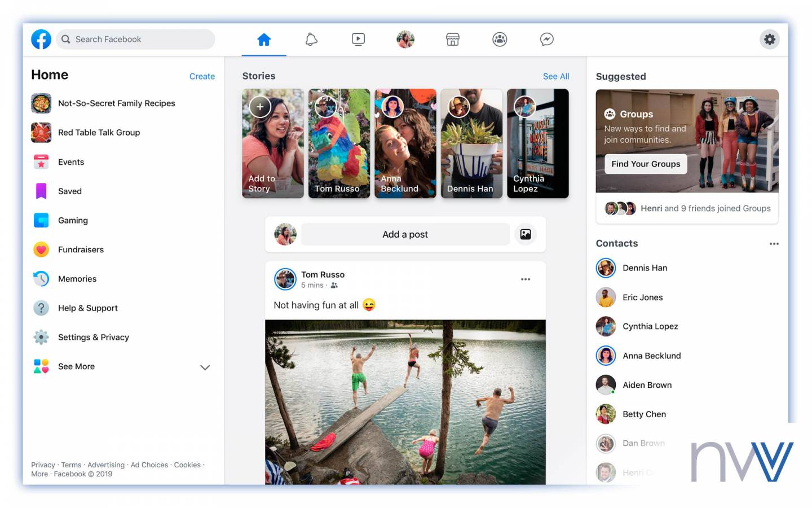812x508 pixels.
Task: Click the Cookies footer link
Action: click(187, 465)
